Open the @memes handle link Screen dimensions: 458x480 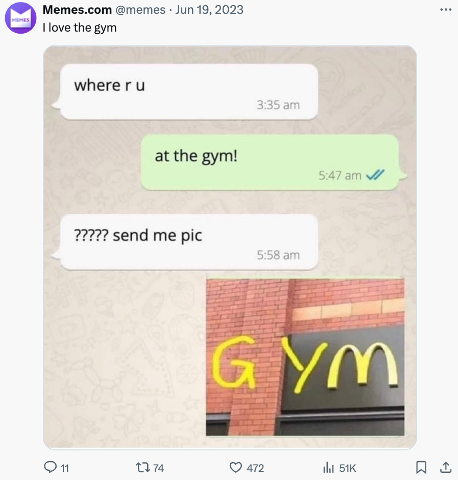click(140, 10)
